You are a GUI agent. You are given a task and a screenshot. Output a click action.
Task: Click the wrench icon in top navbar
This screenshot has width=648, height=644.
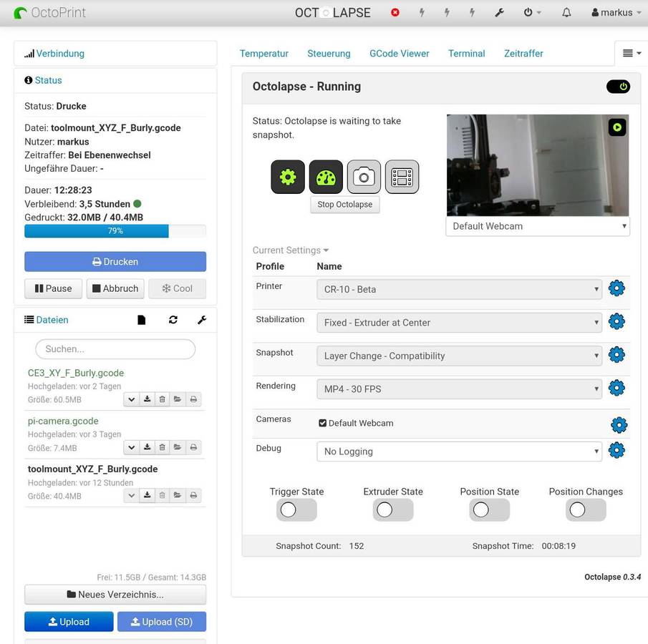tap(500, 13)
